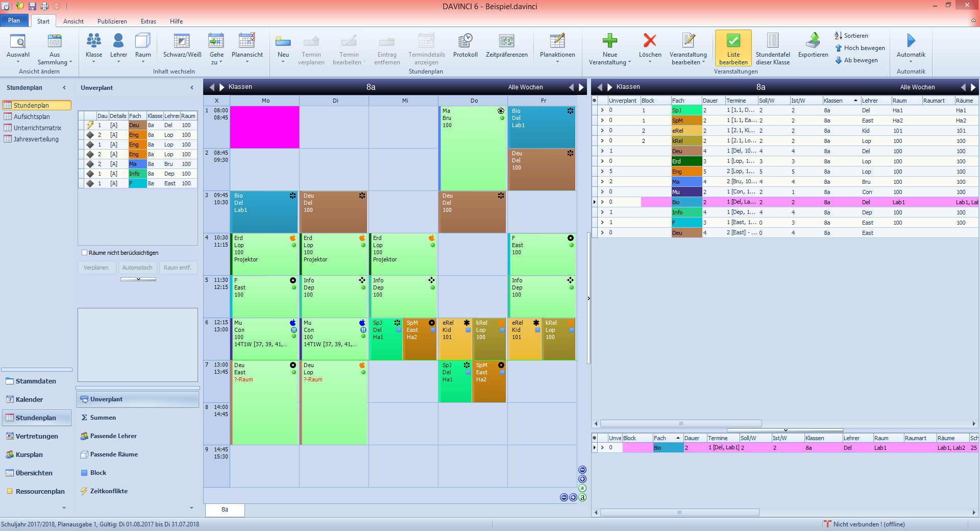Image resolution: width=980 pixels, height=531 pixels.
Task: Open the Klasse view icon
Action: tap(94, 41)
